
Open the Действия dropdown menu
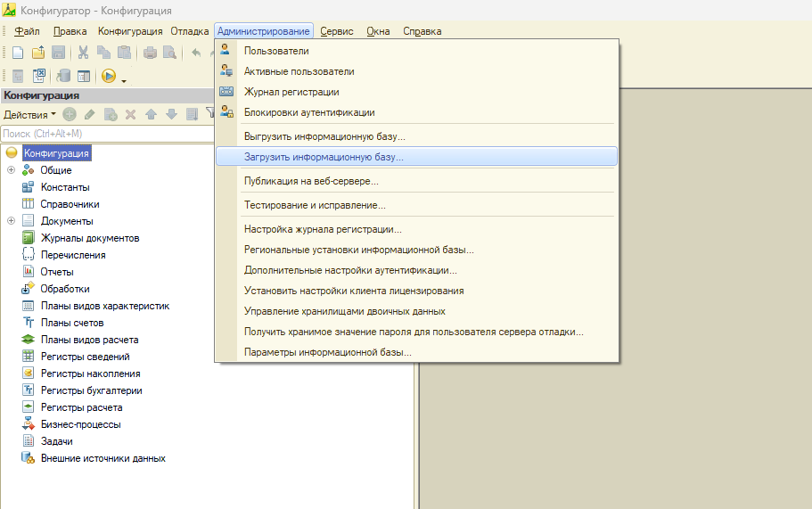coord(29,115)
